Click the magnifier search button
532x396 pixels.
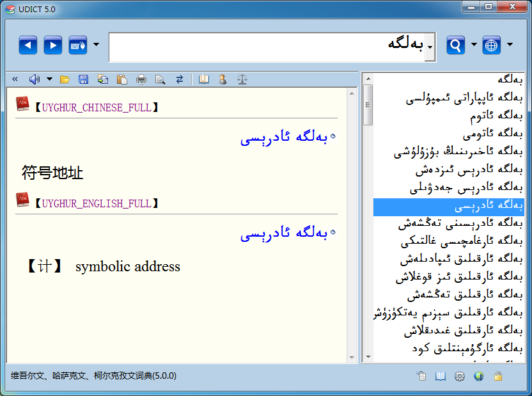coord(455,45)
